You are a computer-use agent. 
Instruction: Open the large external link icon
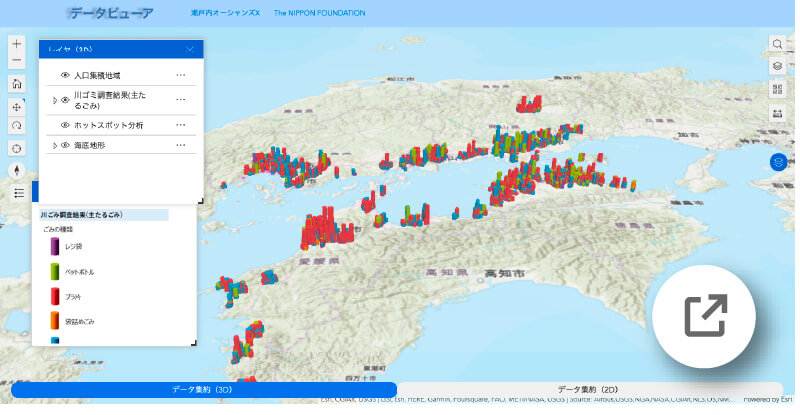706,316
